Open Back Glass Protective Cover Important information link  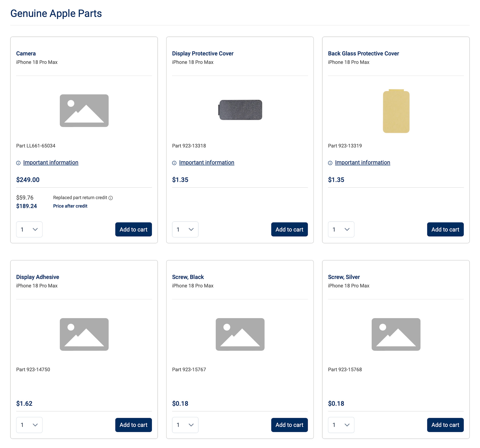[363, 163]
